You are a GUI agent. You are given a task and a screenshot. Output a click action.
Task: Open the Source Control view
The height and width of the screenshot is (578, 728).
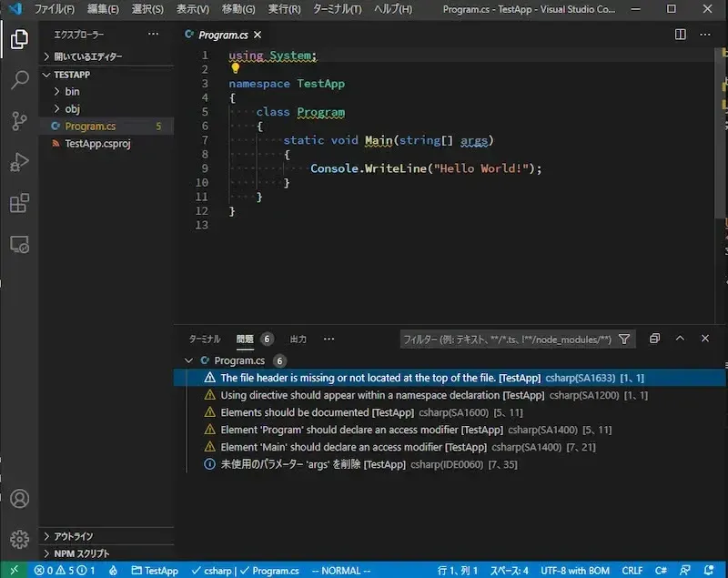[19, 121]
